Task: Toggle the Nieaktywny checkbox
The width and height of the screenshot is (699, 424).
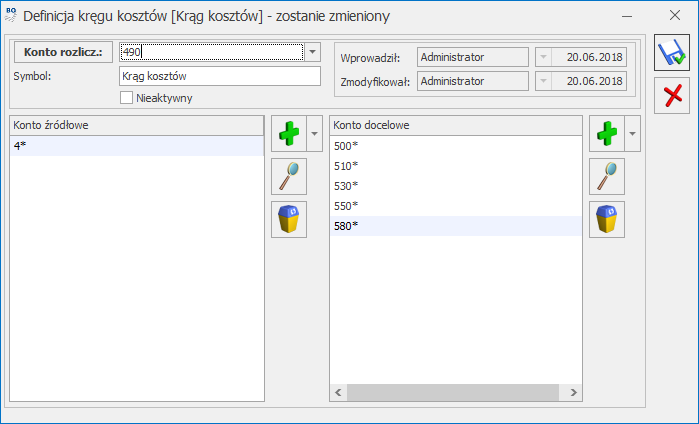Action: point(127,98)
